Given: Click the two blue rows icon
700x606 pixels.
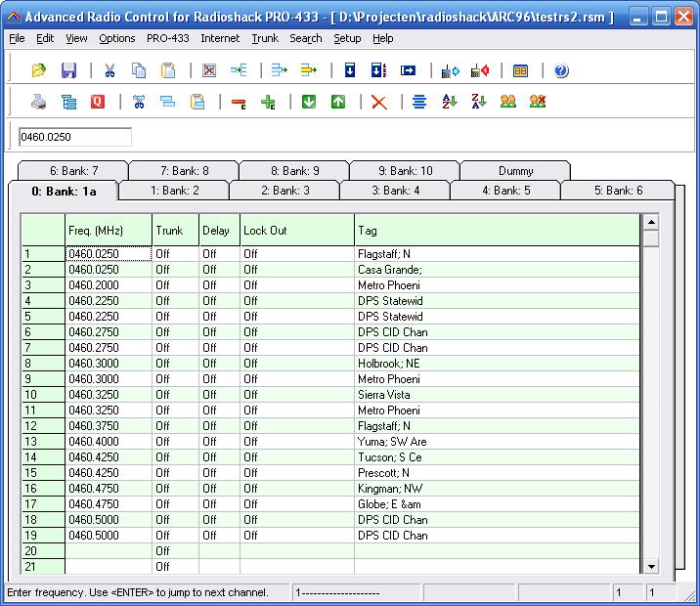Looking at the screenshot, I should 168,102.
